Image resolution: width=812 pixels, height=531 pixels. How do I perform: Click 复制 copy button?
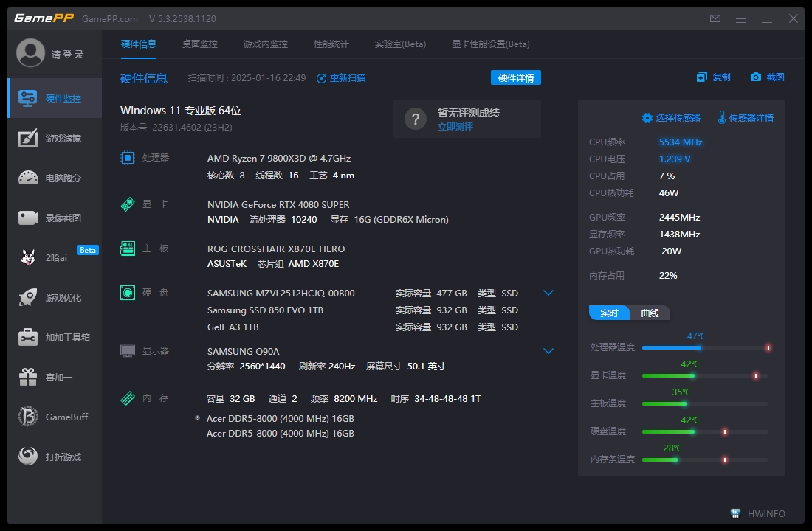(x=714, y=77)
